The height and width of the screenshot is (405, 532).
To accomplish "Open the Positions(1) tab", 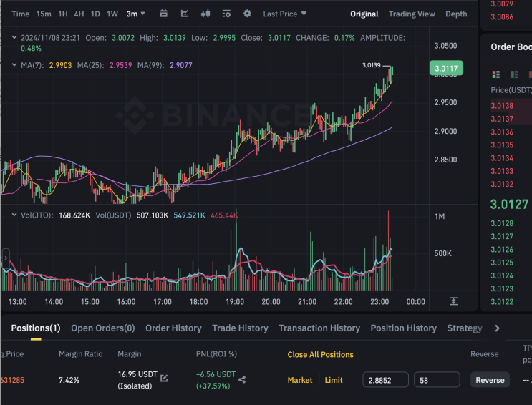I will click(x=36, y=328).
